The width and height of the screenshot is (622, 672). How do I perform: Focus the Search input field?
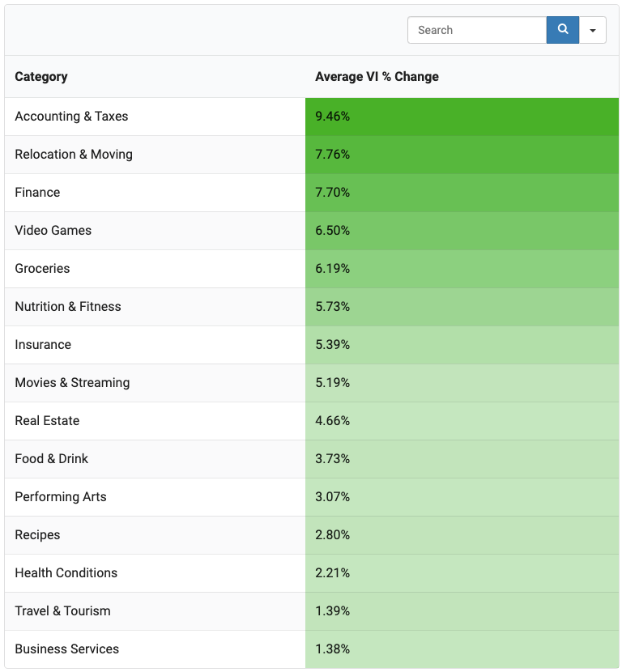pyautogui.click(x=477, y=30)
